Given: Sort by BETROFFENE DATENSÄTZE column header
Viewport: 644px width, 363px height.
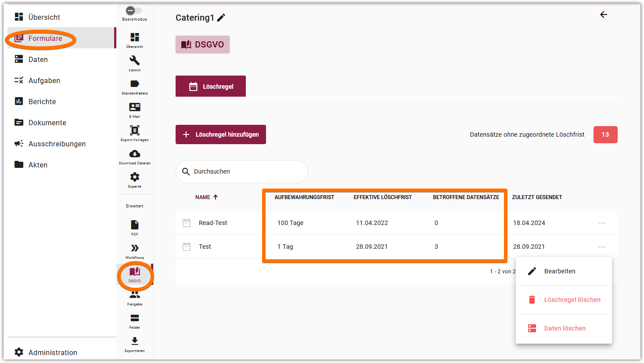Looking at the screenshot, I should (466, 197).
